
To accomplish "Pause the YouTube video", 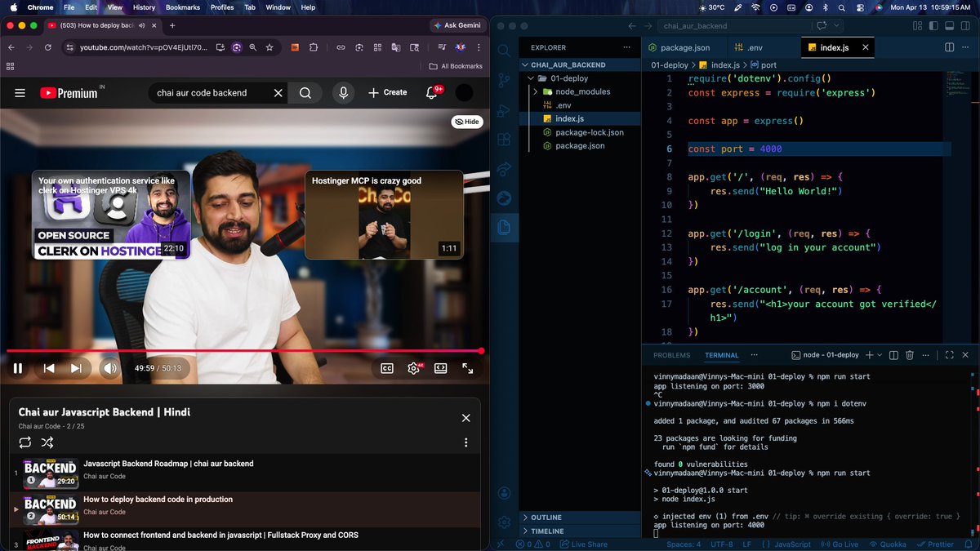I will 18,368.
